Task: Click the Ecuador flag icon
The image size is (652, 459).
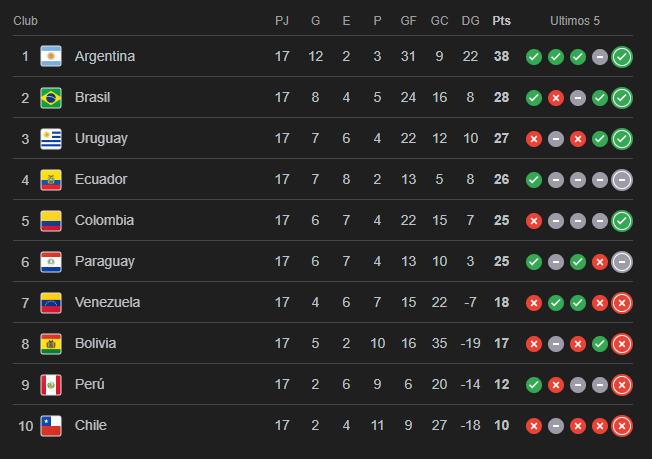Action: click(51, 180)
